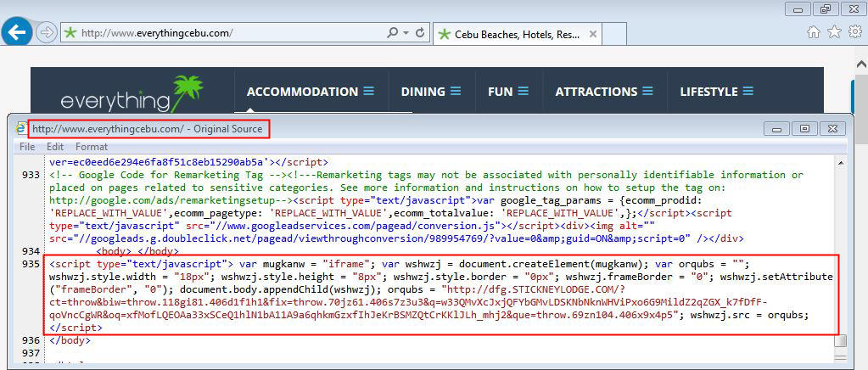
Task: Minimize the Original Source window
Action: pyautogui.click(x=776, y=128)
